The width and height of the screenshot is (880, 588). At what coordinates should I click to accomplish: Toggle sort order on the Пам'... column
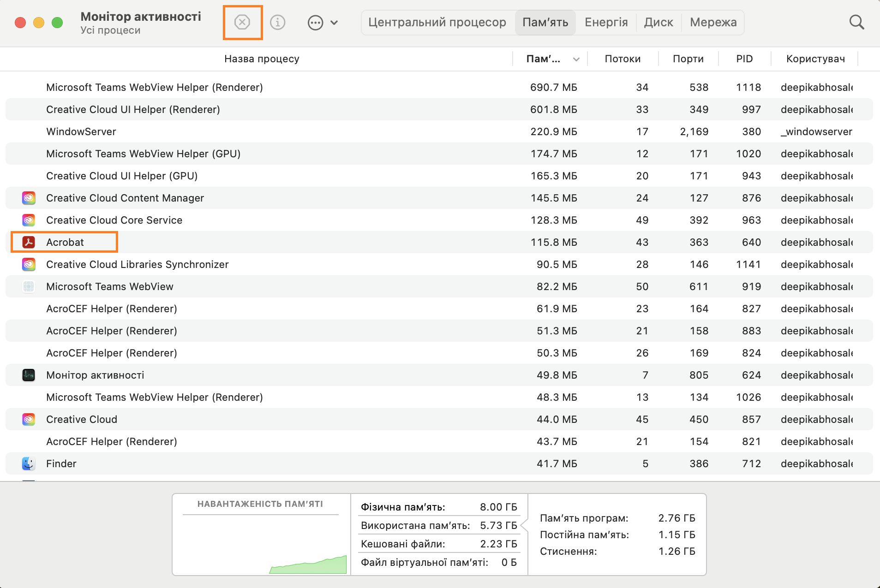click(552, 59)
